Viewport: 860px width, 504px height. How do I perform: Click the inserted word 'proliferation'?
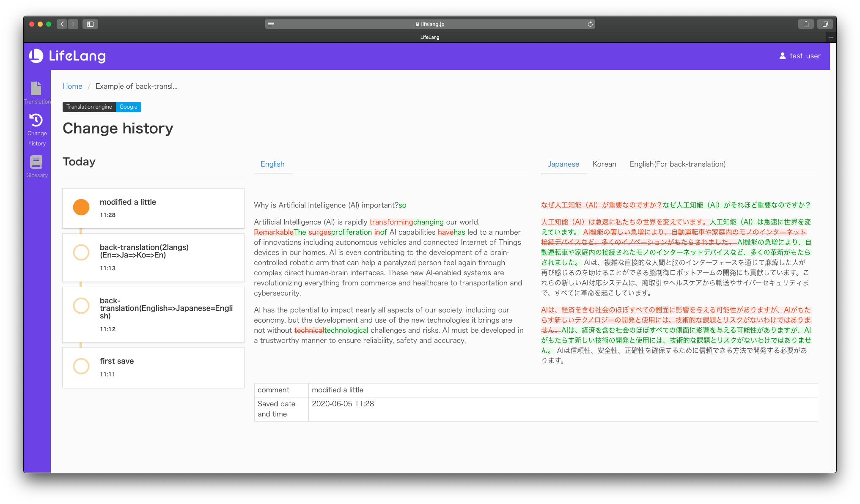click(x=352, y=232)
